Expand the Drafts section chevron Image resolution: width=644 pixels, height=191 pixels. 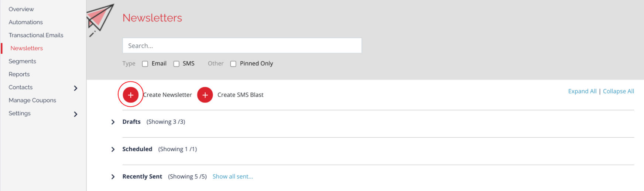pyautogui.click(x=113, y=122)
